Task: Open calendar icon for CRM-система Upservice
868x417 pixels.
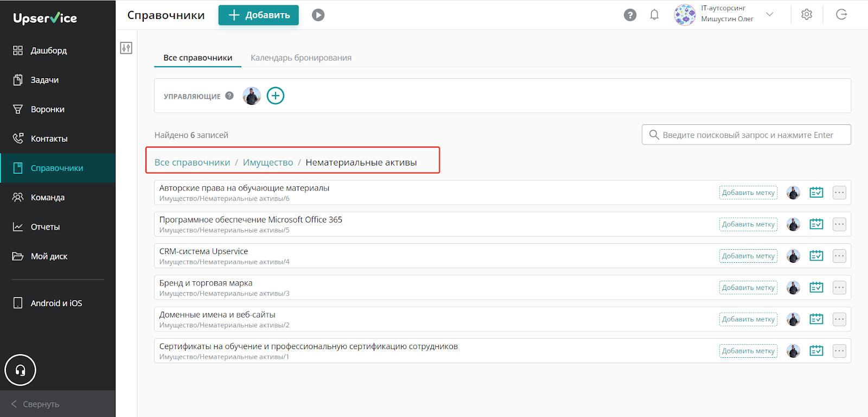Action: click(816, 256)
